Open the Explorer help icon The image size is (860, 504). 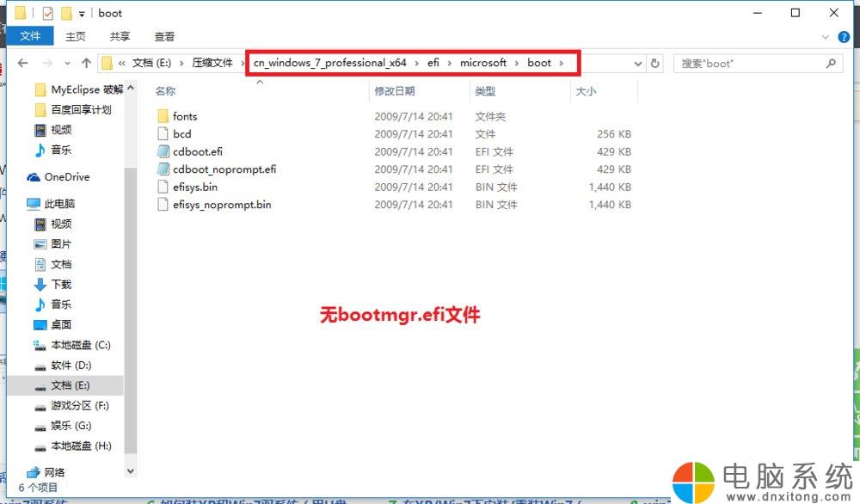coord(844,37)
